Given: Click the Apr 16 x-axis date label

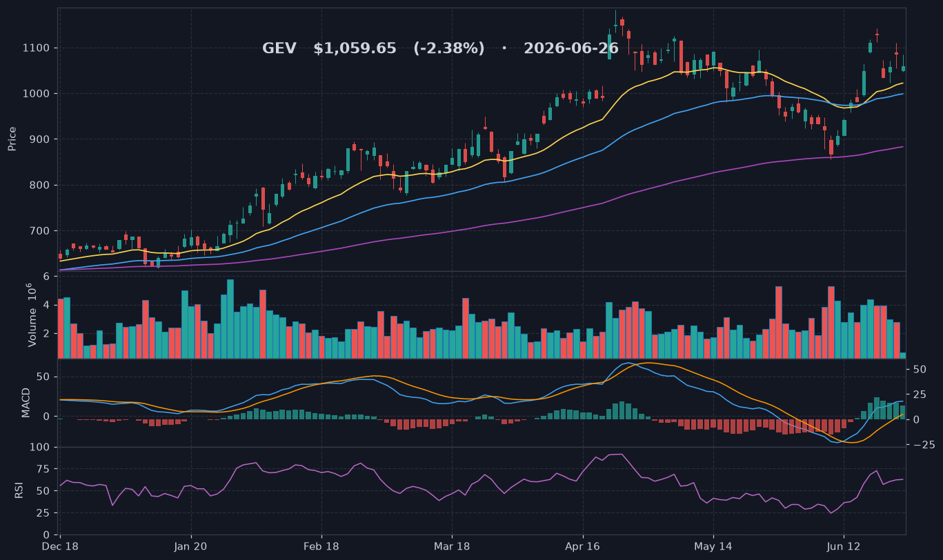Looking at the screenshot, I should click(583, 546).
